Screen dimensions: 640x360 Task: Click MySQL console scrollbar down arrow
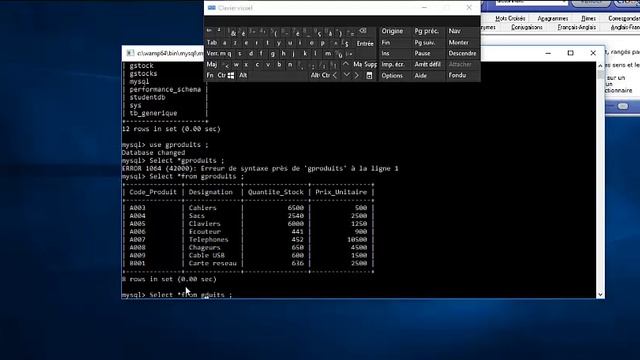600,294
